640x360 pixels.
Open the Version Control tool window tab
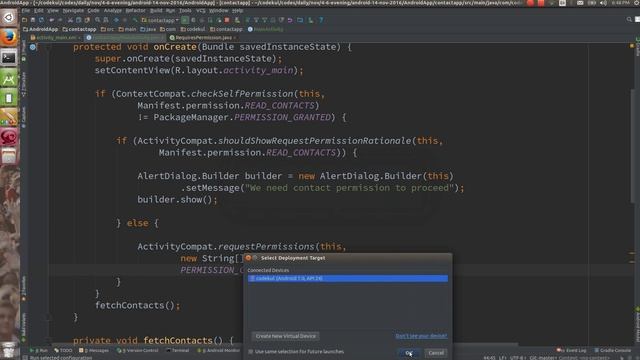(x=138, y=351)
